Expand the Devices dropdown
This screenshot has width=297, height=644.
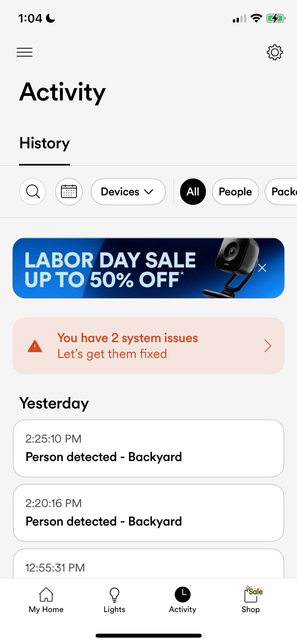point(128,192)
